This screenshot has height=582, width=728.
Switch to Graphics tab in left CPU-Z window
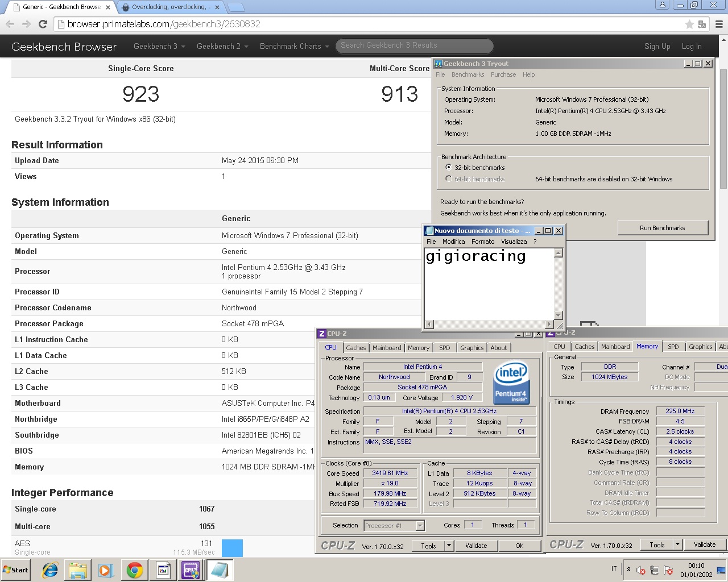[x=472, y=348]
